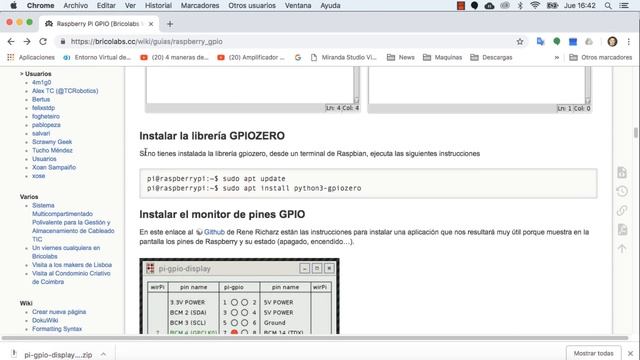This screenshot has width=640, height=360.
Task: Open the Ayuda menu
Action: click(330, 6)
